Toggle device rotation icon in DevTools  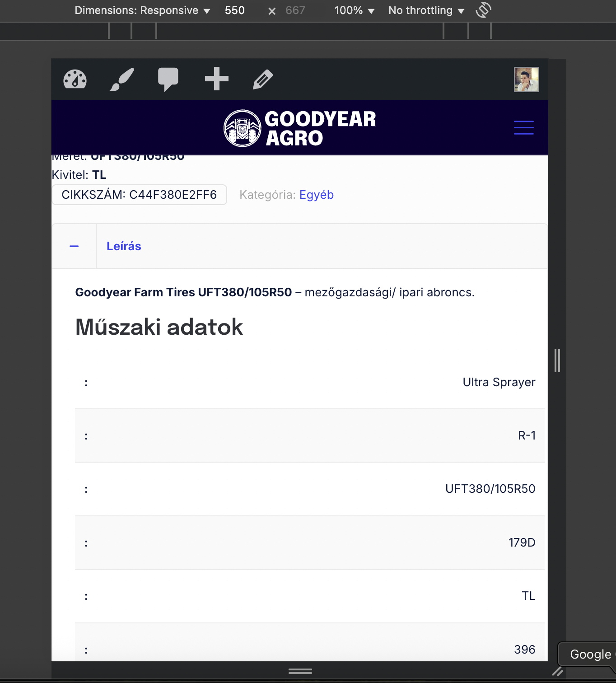pyautogui.click(x=483, y=10)
